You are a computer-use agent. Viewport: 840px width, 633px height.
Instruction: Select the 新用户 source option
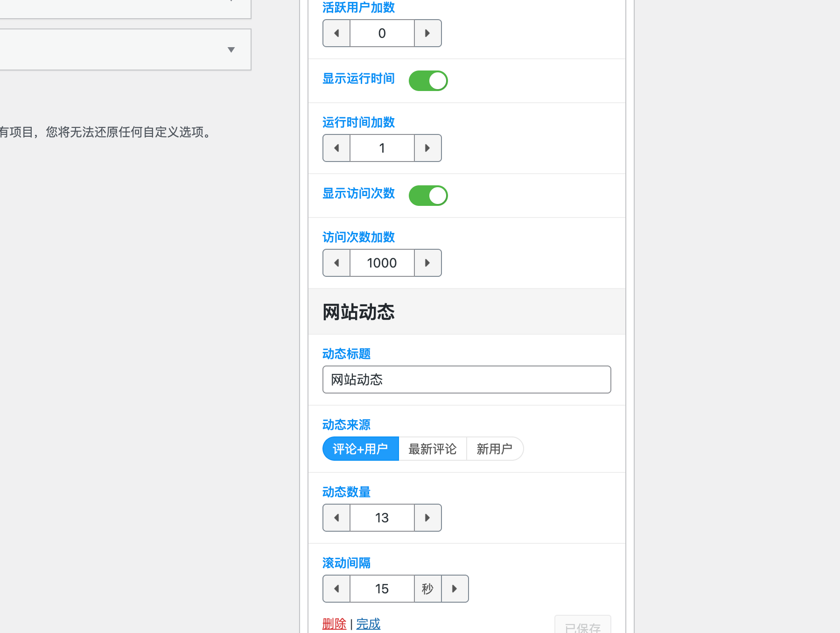pos(495,449)
